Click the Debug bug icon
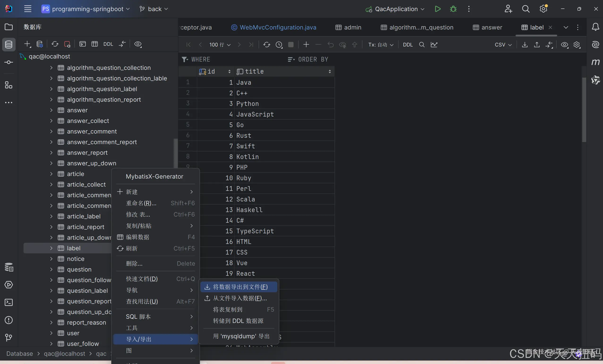The width and height of the screenshot is (603, 364). pyautogui.click(x=453, y=9)
